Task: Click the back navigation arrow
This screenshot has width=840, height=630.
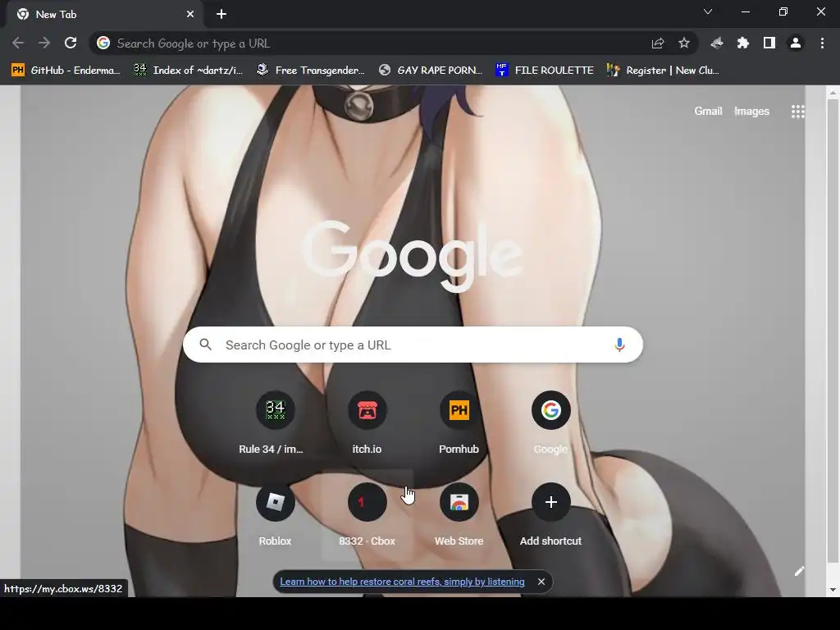Action: coord(18,43)
